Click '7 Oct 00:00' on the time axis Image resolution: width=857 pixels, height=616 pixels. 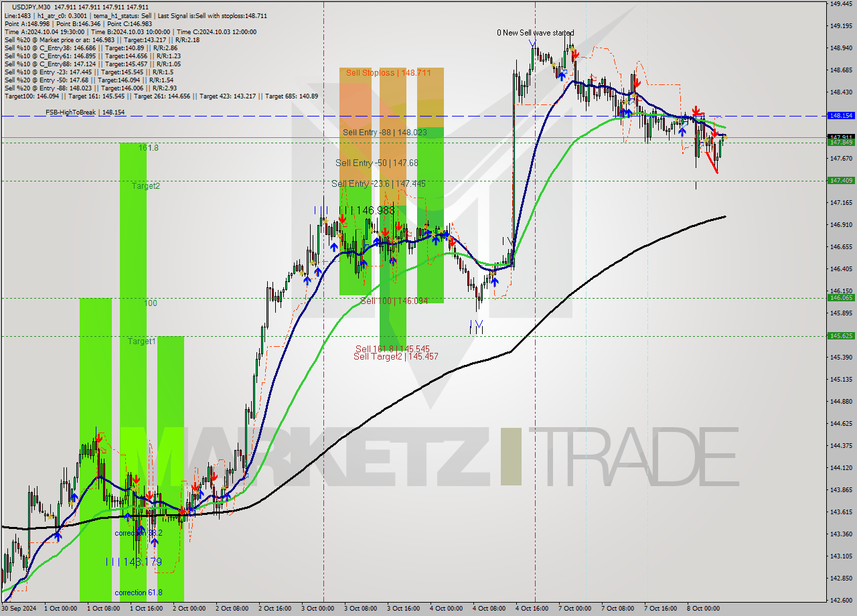(x=574, y=609)
